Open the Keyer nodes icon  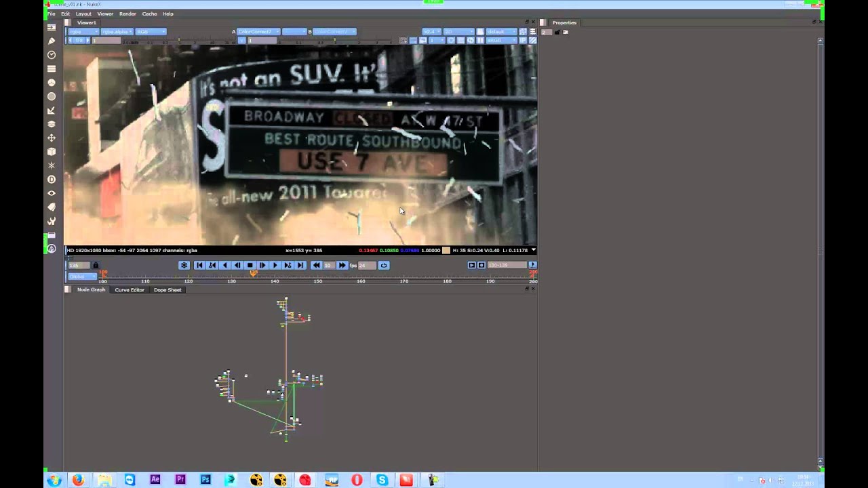pos(52,110)
